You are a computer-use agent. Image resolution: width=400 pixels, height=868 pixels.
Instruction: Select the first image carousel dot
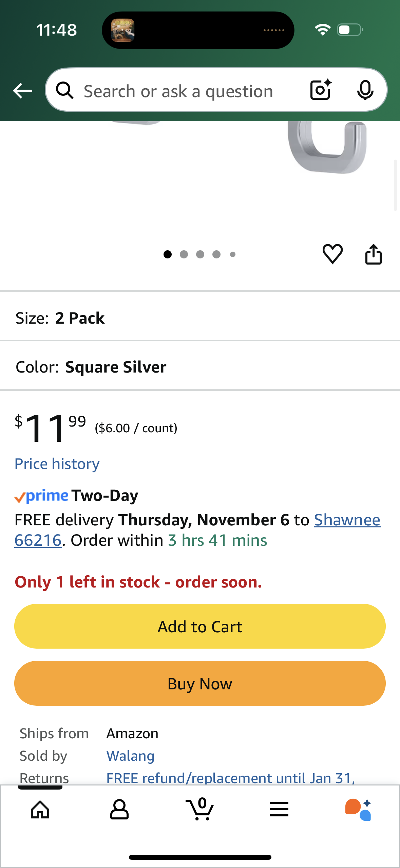tap(168, 254)
